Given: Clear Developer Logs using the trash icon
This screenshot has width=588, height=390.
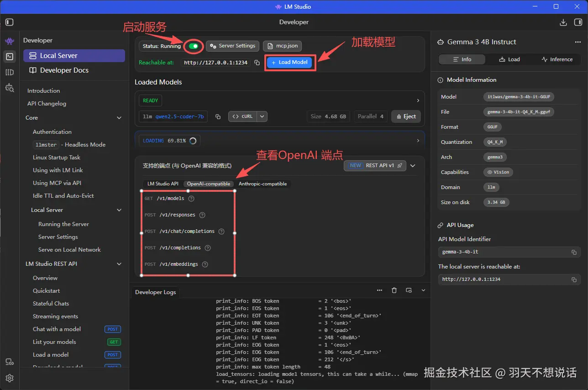Looking at the screenshot, I should 394,290.
